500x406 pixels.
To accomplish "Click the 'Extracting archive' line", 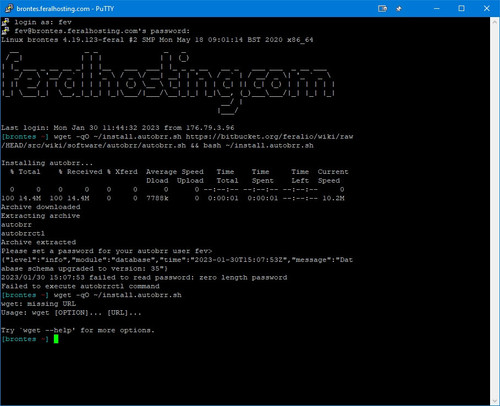I will click(x=41, y=216).
